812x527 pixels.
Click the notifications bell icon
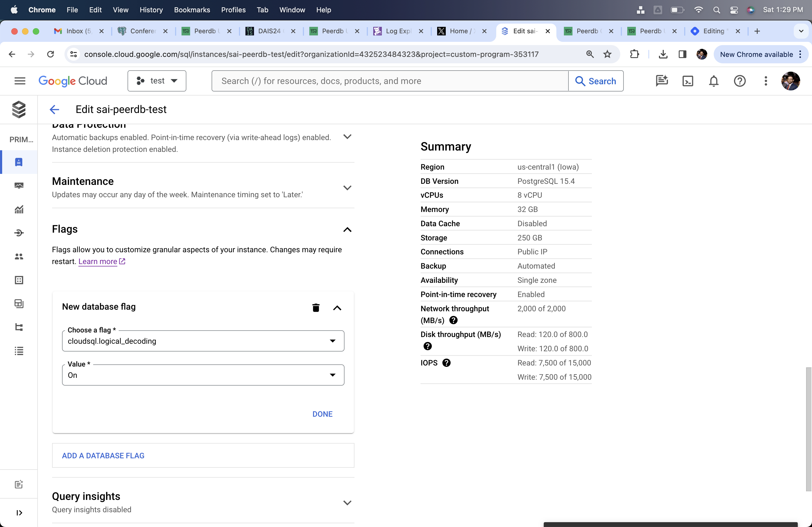[x=713, y=81]
